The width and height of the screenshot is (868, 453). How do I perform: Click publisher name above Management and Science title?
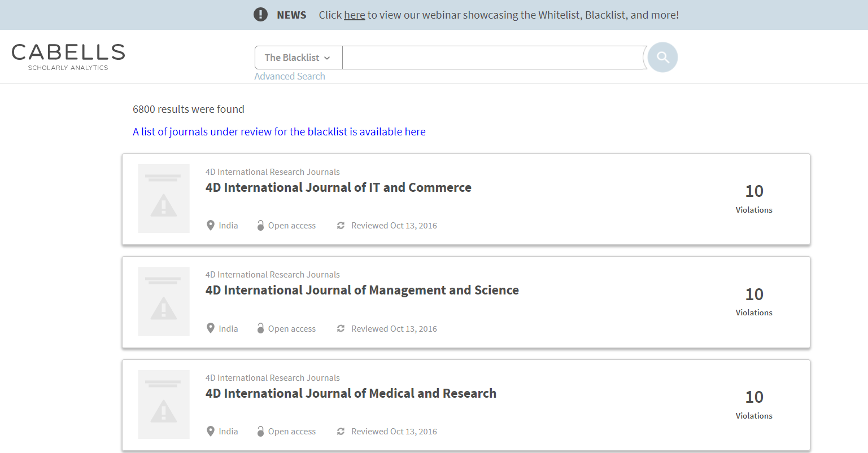pos(273,275)
